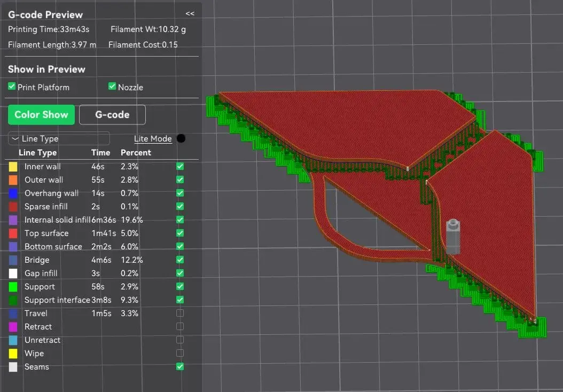Click the purple Internal solid infill swatch
Image resolution: width=563 pixels, height=392 pixels.
click(13, 220)
